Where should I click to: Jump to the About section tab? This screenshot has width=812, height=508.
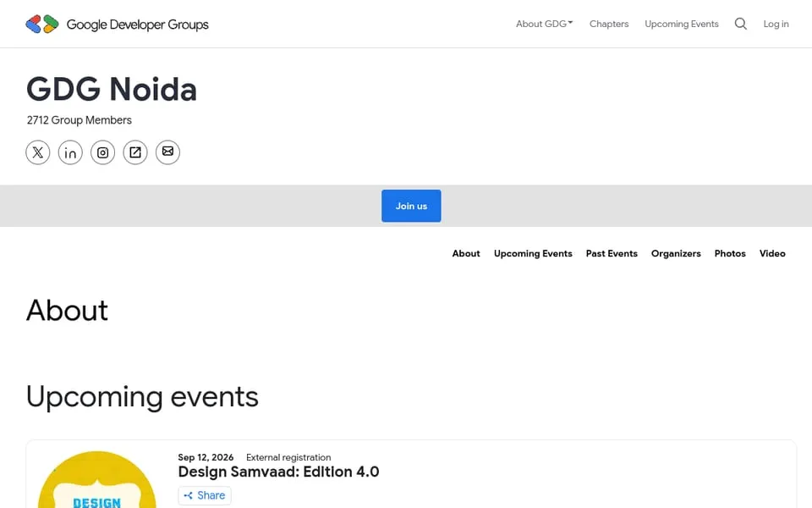(466, 253)
